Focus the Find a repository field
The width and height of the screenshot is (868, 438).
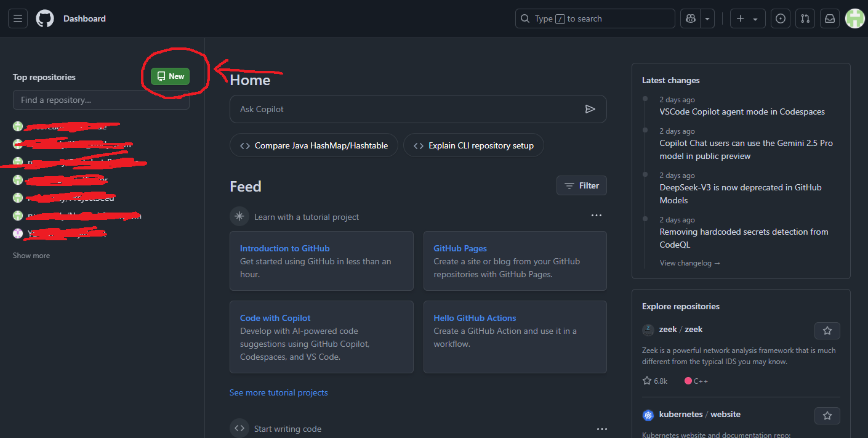(x=101, y=100)
